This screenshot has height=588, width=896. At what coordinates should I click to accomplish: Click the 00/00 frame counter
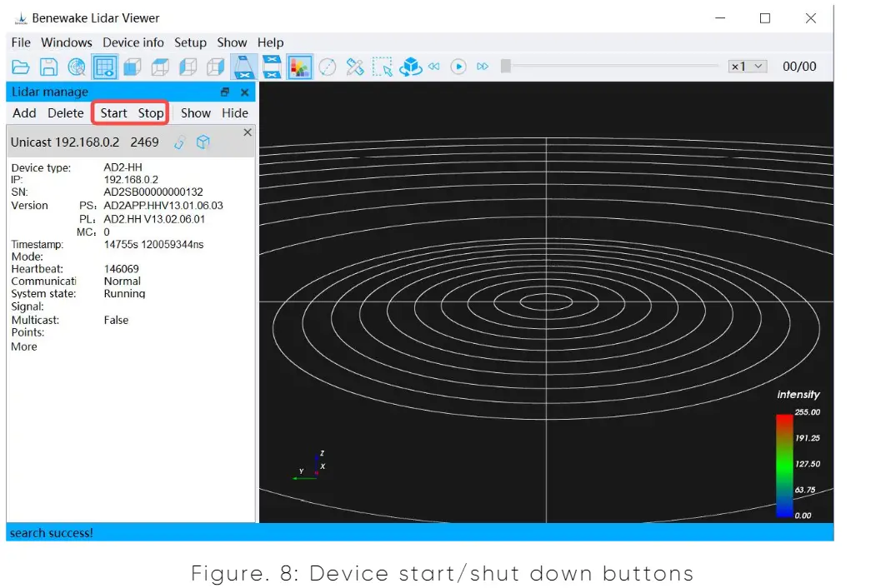pos(799,67)
